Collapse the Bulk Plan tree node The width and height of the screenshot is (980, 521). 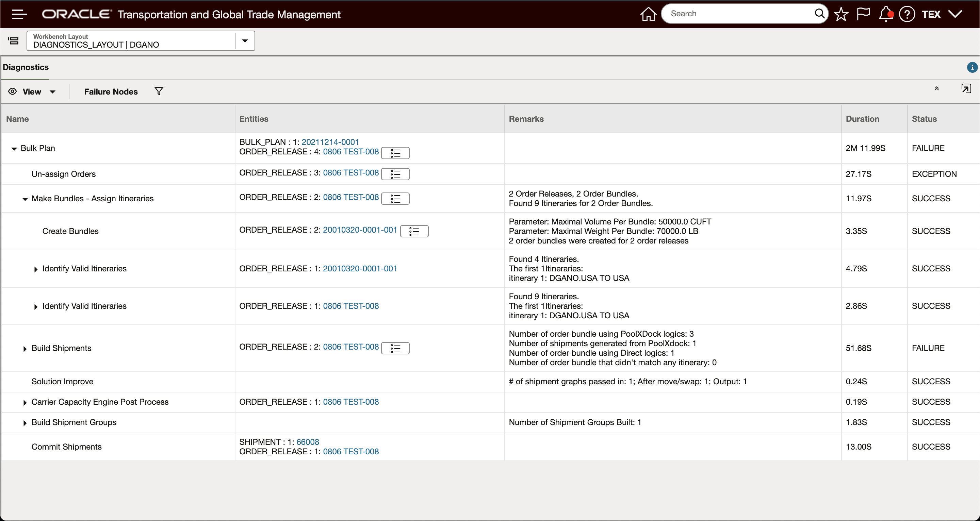[x=14, y=149]
